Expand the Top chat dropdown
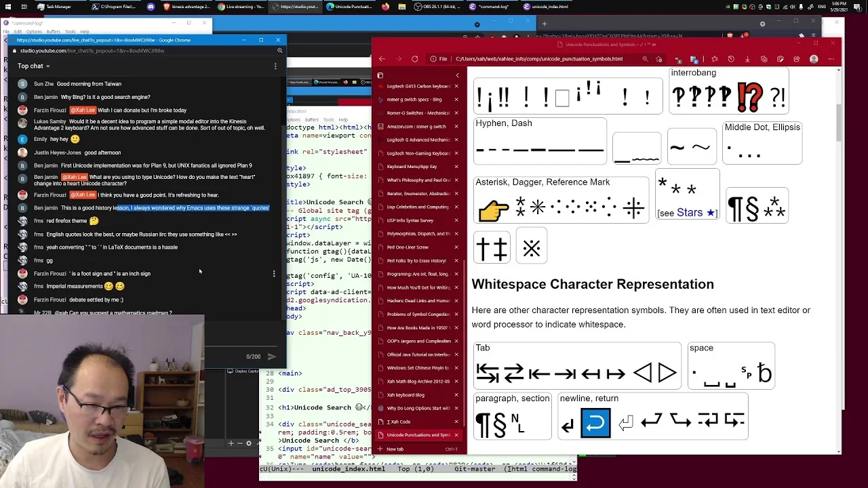 coord(34,66)
